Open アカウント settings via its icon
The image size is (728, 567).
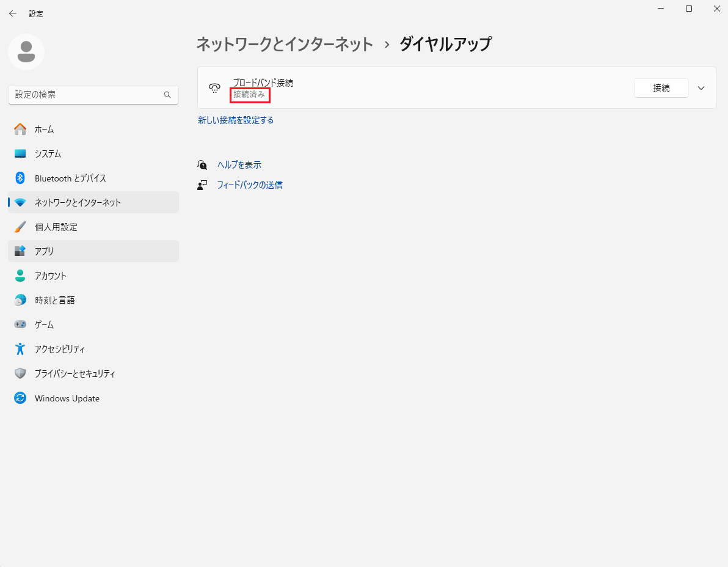pos(21,276)
